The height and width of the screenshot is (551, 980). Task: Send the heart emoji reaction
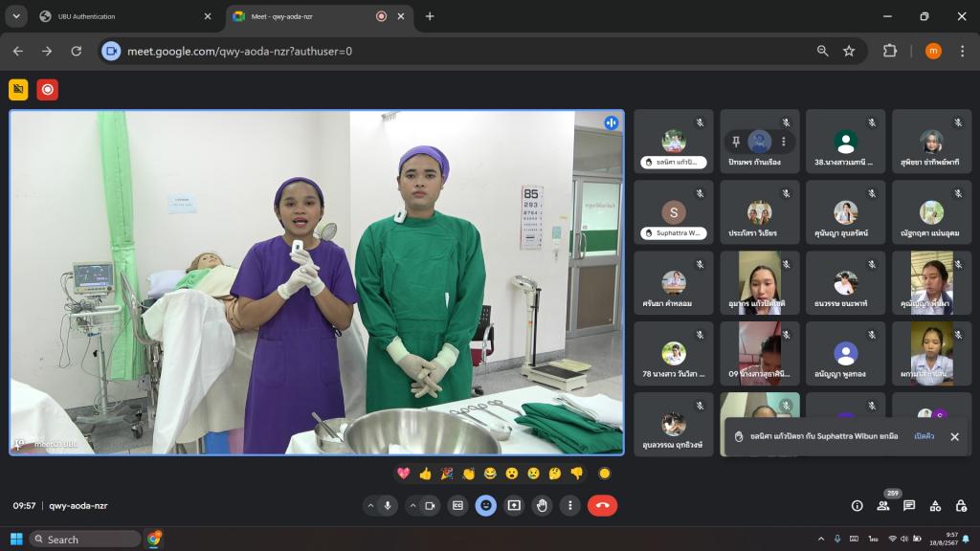click(404, 474)
